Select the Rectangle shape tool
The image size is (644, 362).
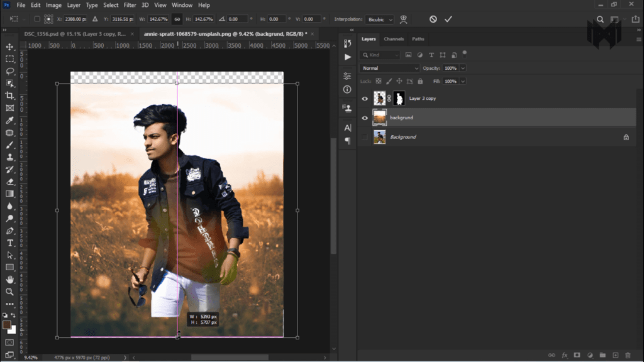click(x=10, y=267)
